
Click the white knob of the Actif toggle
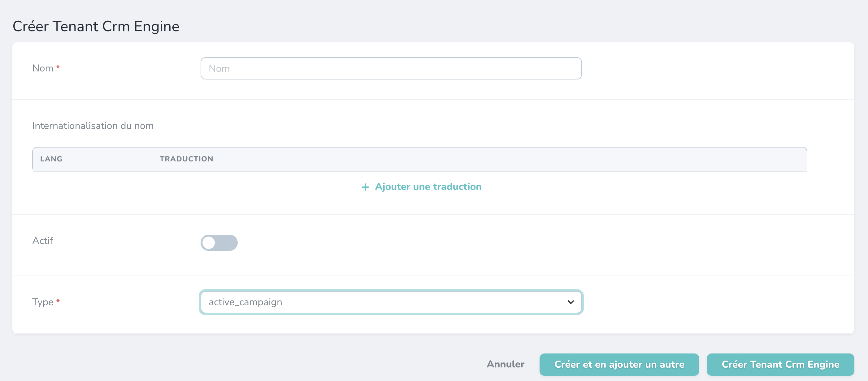point(209,243)
